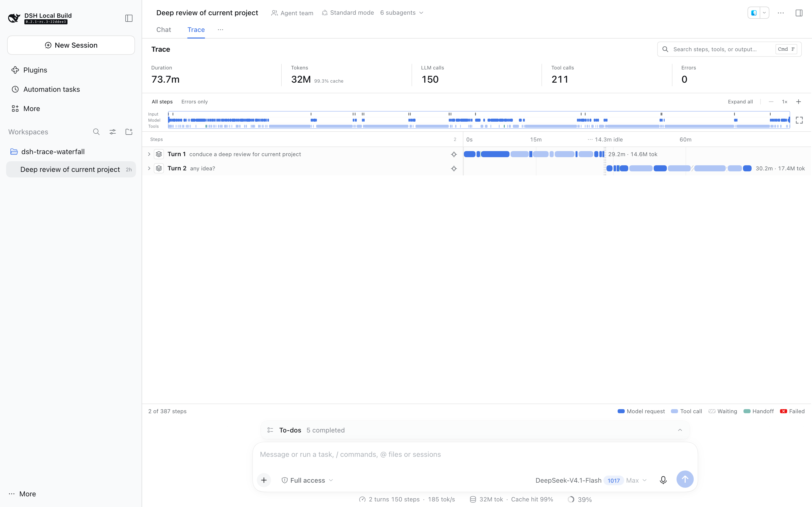This screenshot has width=812, height=507.
Task: Toggle the right side panel
Action: click(x=799, y=13)
